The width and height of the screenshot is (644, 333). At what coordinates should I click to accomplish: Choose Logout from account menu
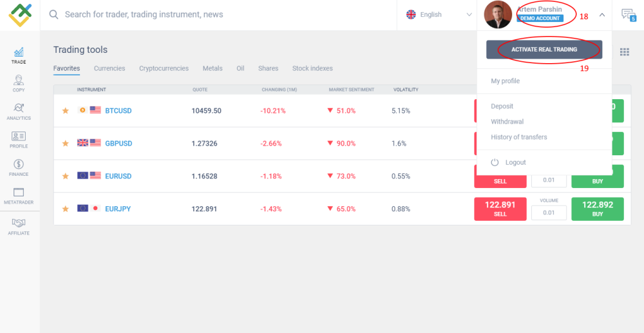click(x=515, y=162)
